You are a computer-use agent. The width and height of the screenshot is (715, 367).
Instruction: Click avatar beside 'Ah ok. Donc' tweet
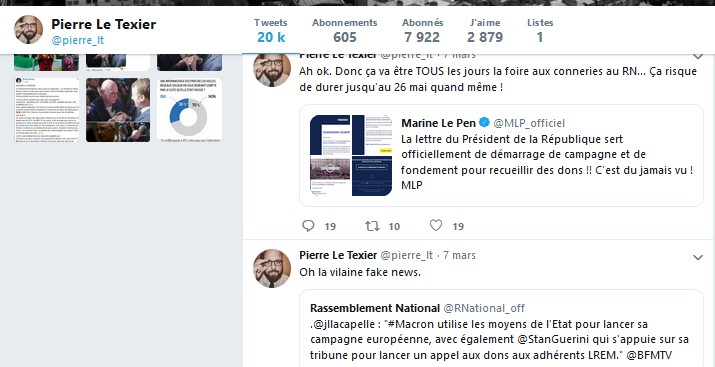[x=272, y=69]
